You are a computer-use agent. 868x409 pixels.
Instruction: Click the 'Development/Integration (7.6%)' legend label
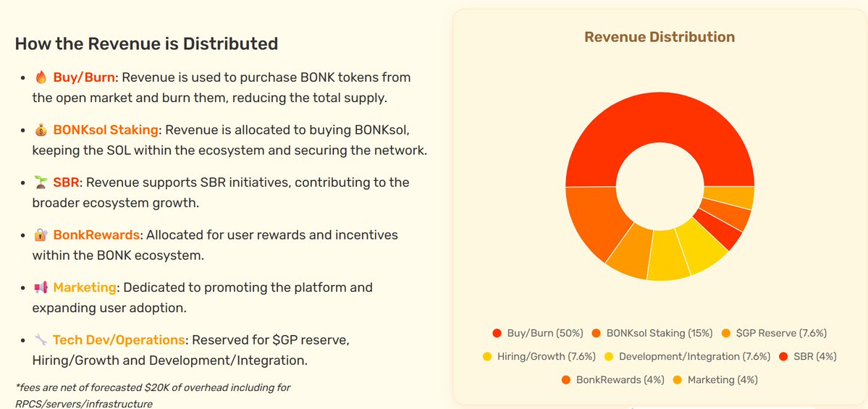tap(695, 356)
